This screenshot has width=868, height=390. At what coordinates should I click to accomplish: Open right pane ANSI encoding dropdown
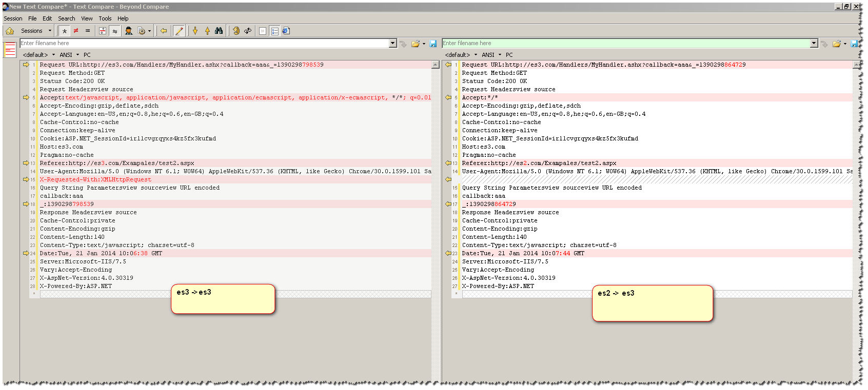[491, 55]
